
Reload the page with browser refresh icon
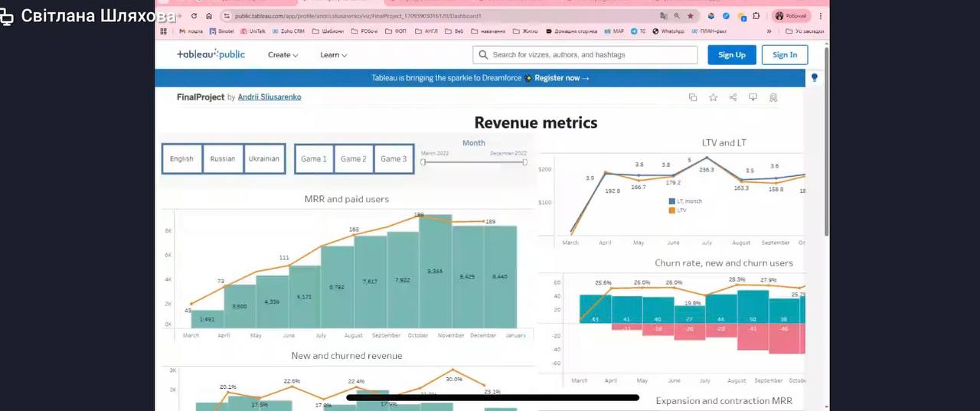194,15
